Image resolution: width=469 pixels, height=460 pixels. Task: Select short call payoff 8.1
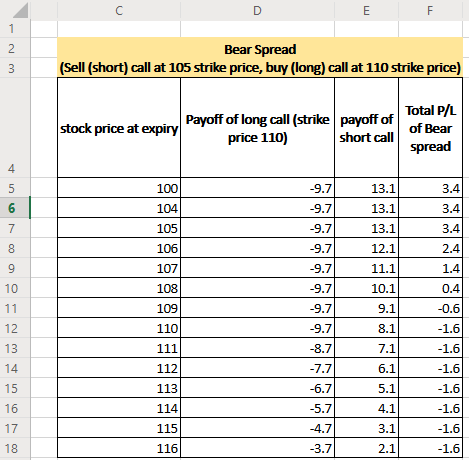pyautogui.click(x=366, y=328)
